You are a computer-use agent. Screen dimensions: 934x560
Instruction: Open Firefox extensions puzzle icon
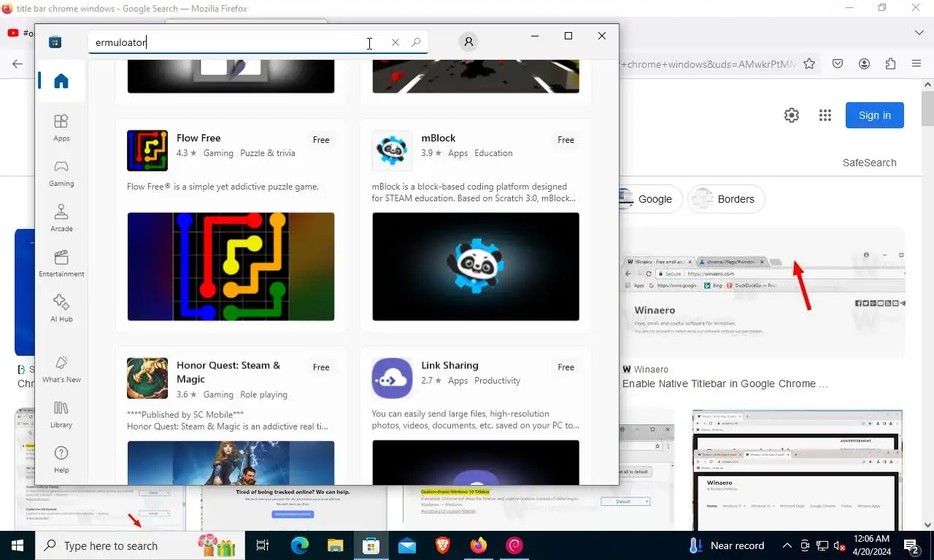pyautogui.click(x=890, y=64)
